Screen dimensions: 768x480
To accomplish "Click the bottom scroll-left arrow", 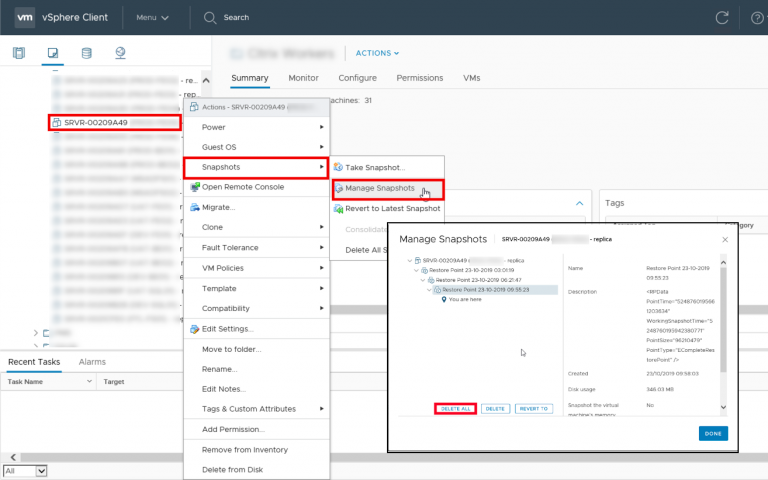I will 13,457.
